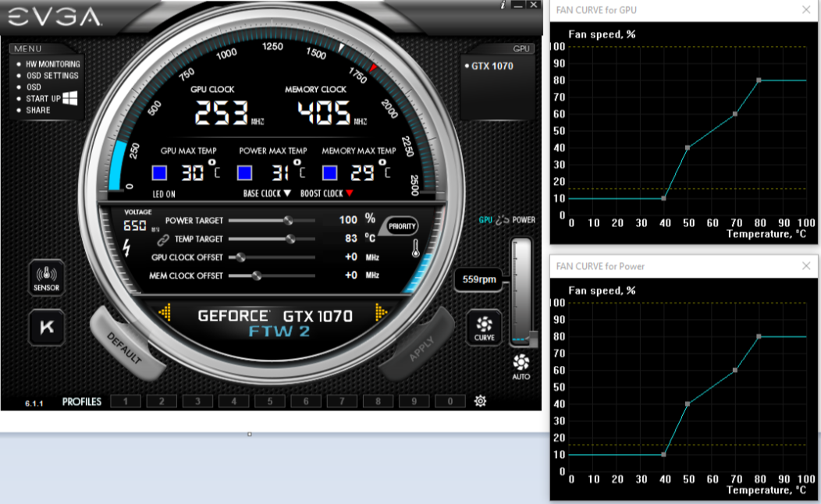Image resolution: width=821 pixels, height=504 pixels.
Task: Toggle AUTO fan mode
Action: pos(521,367)
